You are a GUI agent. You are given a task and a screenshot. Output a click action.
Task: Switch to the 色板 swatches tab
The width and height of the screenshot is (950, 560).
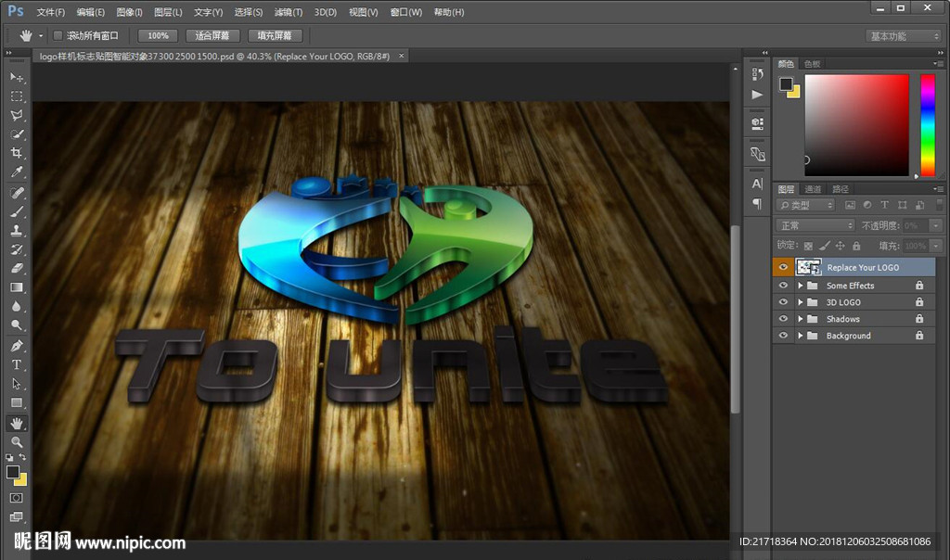pyautogui.click(x=813, y=64)
